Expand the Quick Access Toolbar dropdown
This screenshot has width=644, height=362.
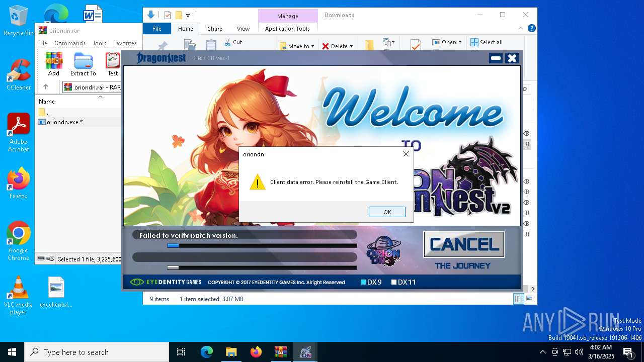tap(188, 15)
